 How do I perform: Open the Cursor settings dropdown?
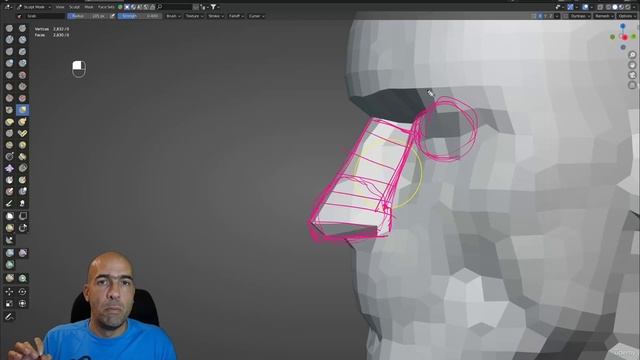(256, 16)
